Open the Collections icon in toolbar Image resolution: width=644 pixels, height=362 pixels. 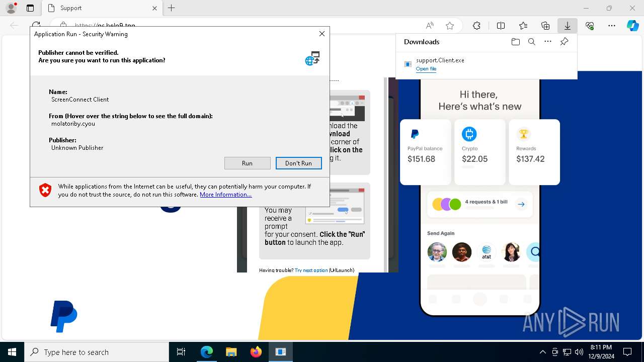pyautogui.click(x=545, y=26)
